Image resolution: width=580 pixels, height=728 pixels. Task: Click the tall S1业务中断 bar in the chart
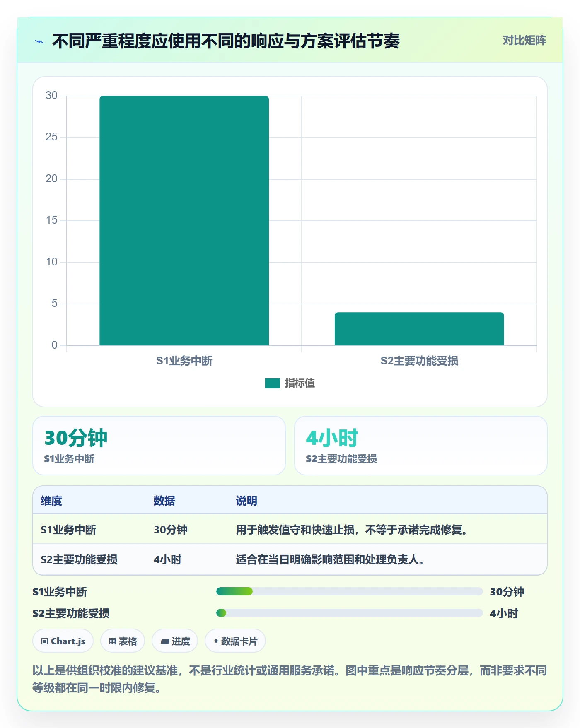[184, 220]
